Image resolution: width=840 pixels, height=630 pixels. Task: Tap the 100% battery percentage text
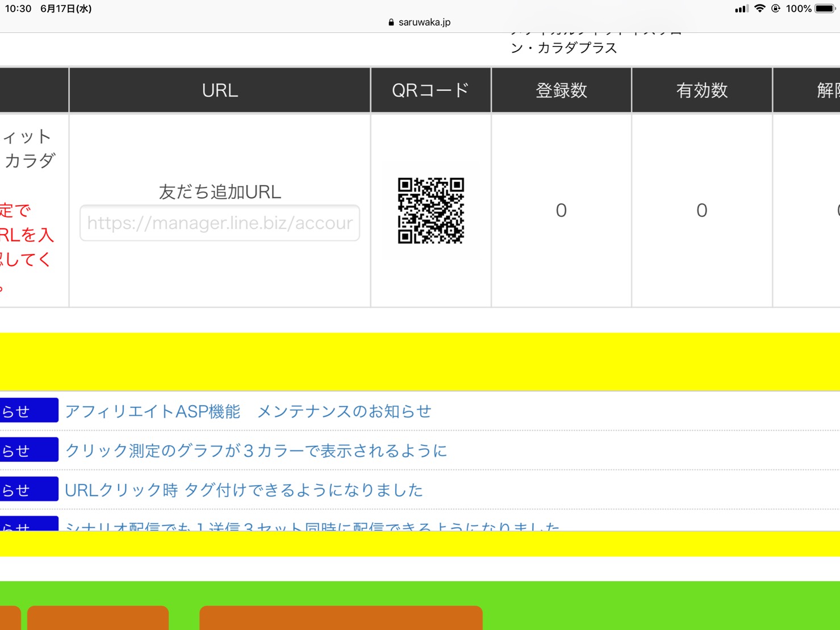click(799, 9)
